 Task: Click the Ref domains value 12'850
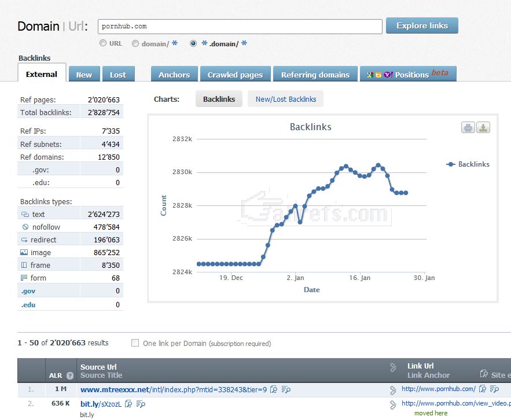(x=109, y=157)
